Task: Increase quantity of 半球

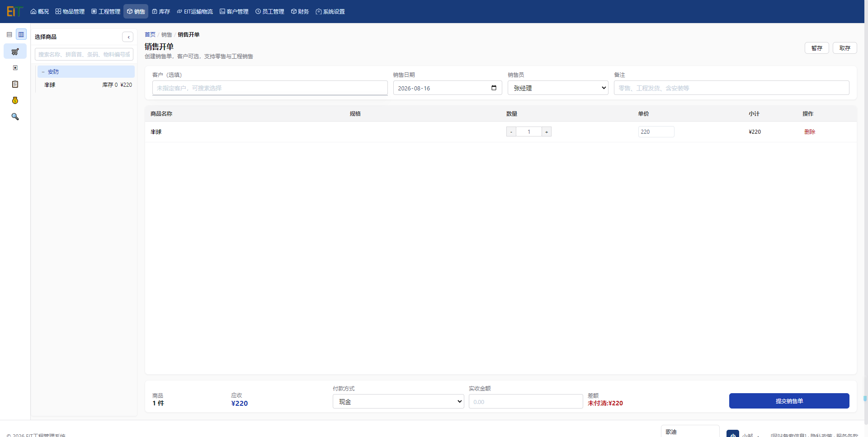Action: [x=547, y=132]
